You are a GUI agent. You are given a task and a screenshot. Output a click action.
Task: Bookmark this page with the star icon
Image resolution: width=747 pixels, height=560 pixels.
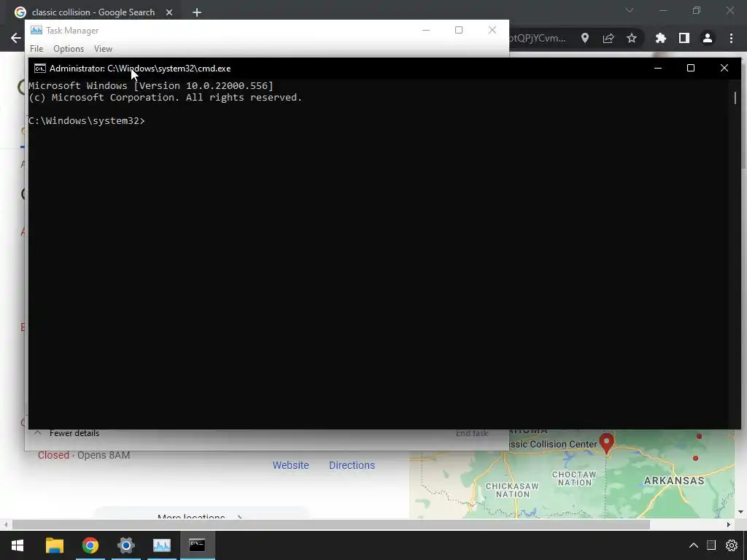coord(632,38)
